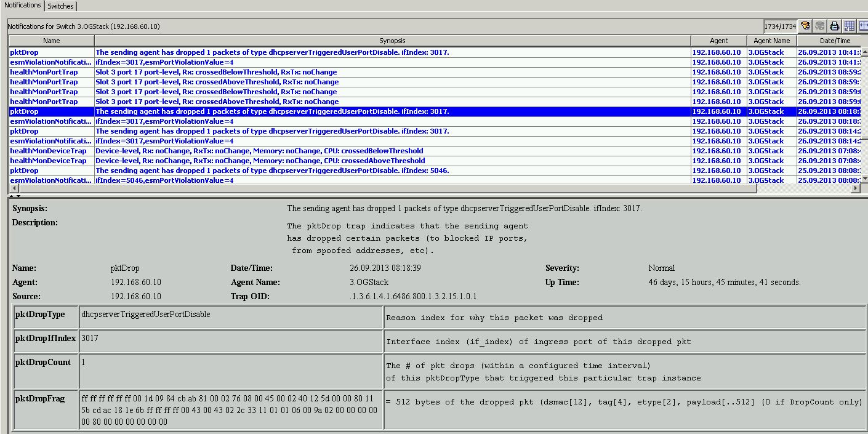The width and height of the screenshot is (868, 434).
Task: Click the pktDropFrag hex value field
Action: pos(230,410)
